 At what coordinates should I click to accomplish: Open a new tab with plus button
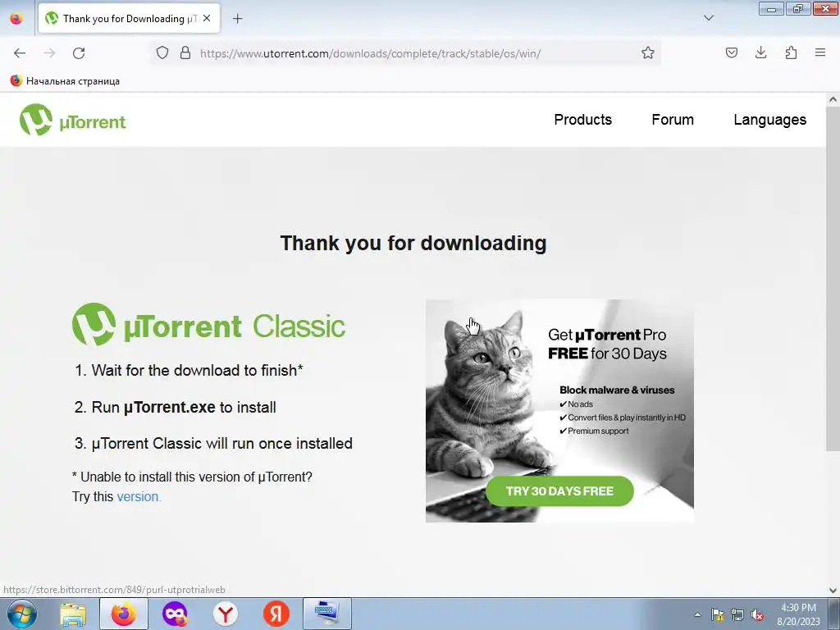[x=237, y=19]
